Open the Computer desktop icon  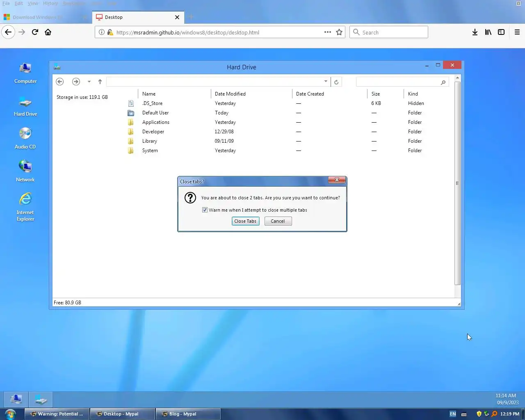click(25, 73)
